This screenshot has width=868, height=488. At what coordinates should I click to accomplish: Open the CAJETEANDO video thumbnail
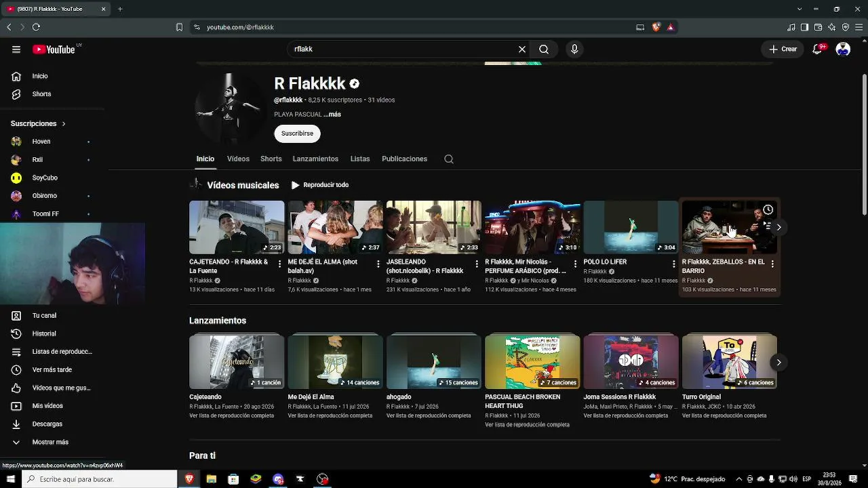click(x=237, y=227)
